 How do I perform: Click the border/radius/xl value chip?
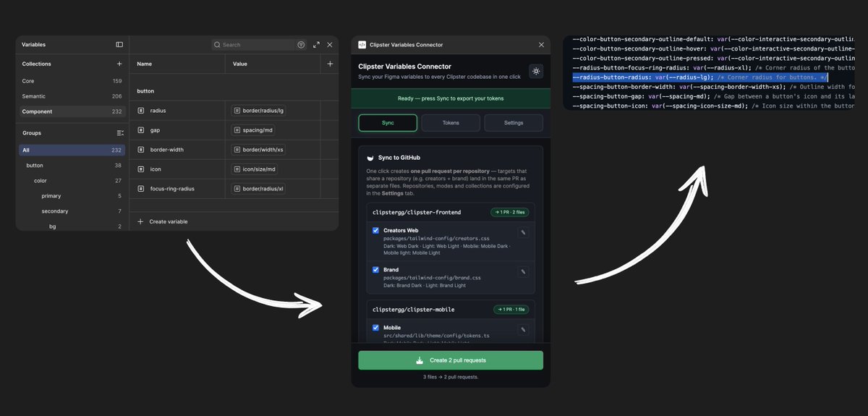(259, 189)
